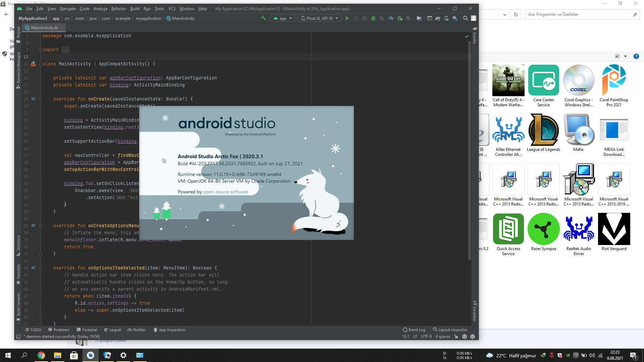The image size is (644, 362).
Task: Copy the About dialog build info icon
Action: click(x=164, y=161)
